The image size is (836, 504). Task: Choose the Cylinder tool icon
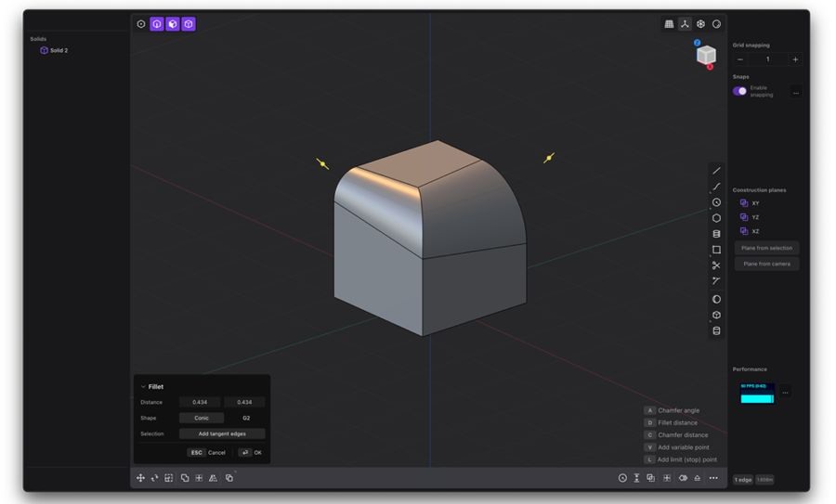click(716, 234)
